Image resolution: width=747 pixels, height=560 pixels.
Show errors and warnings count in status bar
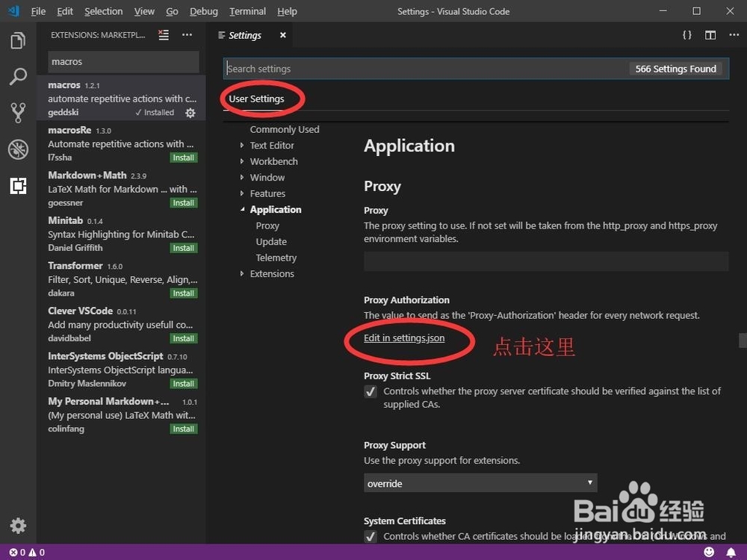pyautogui.click(x=27, y=553)
